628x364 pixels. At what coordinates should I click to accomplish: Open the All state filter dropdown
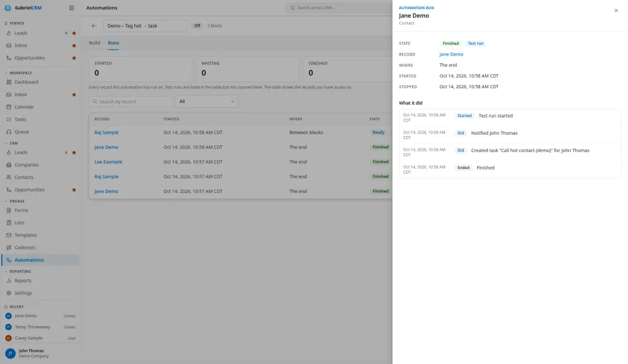(x=206, y=102)
